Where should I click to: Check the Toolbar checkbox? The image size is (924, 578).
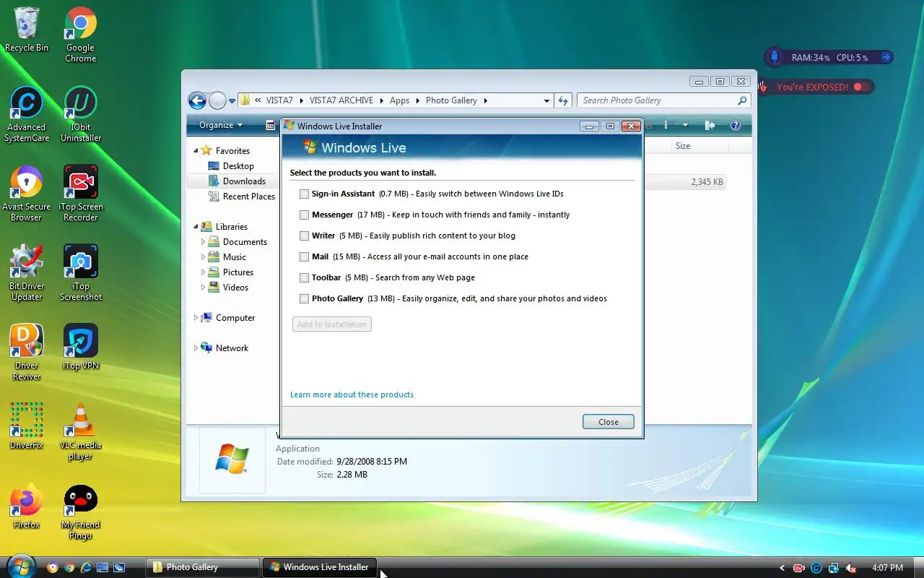(x=304, y=277)
